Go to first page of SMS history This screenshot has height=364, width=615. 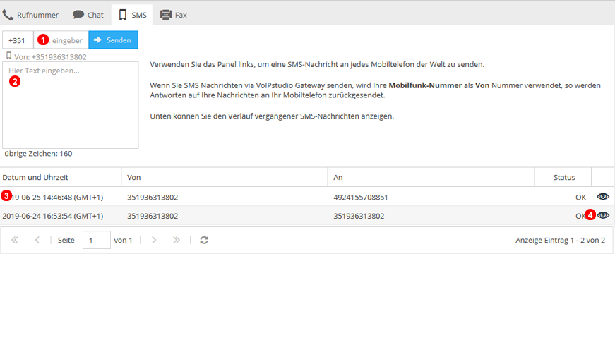pos(15,240)
